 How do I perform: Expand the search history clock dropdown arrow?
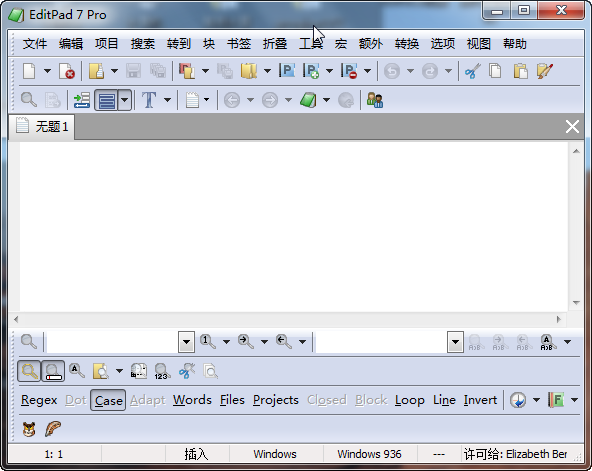(536, 400)
